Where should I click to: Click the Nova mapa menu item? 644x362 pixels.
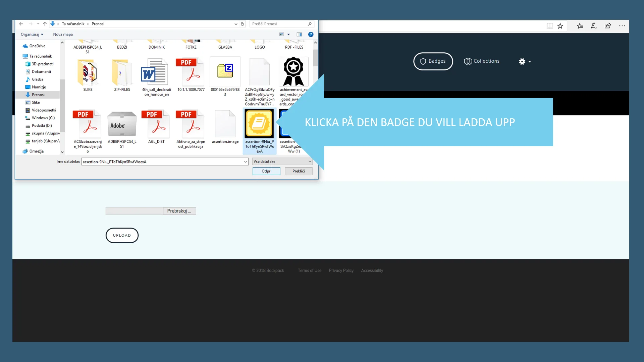[x=63, y=35]
